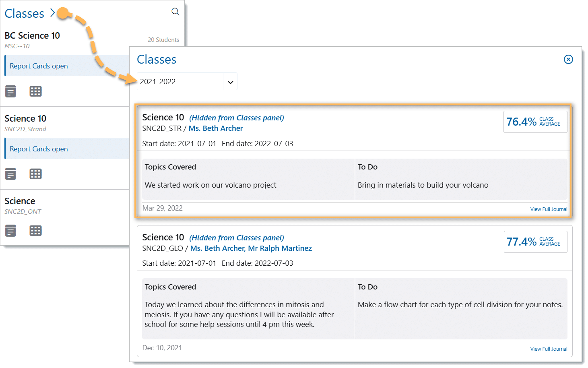This screenshot has height=368, width=588.
Task: Expand the Classes panel chevron arrow
Action: point(52,13)
